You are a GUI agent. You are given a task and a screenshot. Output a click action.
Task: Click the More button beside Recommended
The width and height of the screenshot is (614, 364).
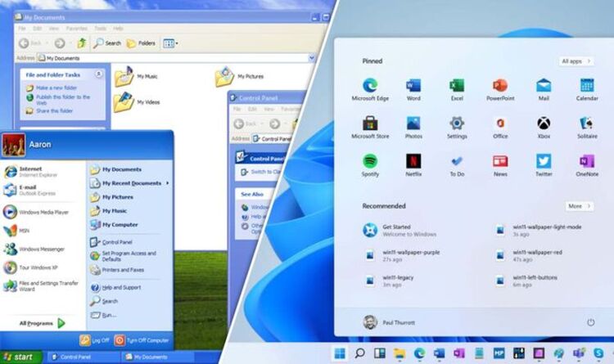[x=579, y=206]
